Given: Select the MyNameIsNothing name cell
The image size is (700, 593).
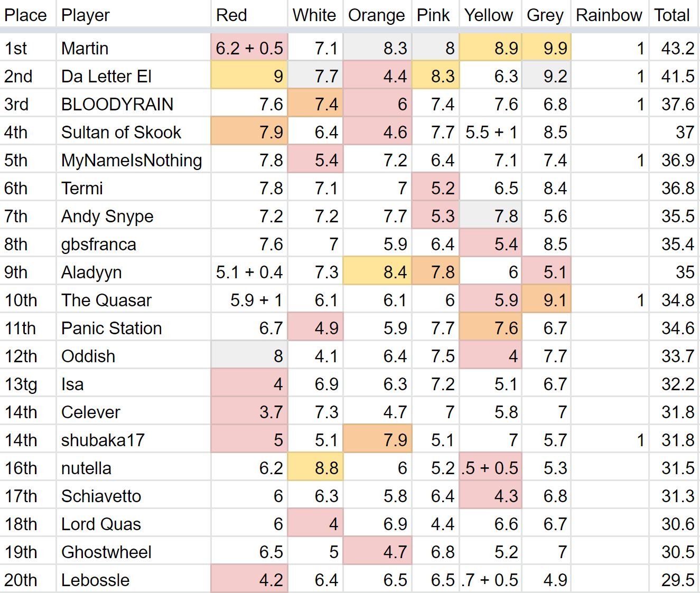Looking at the screenshot, I should click(x=132, y=161).
